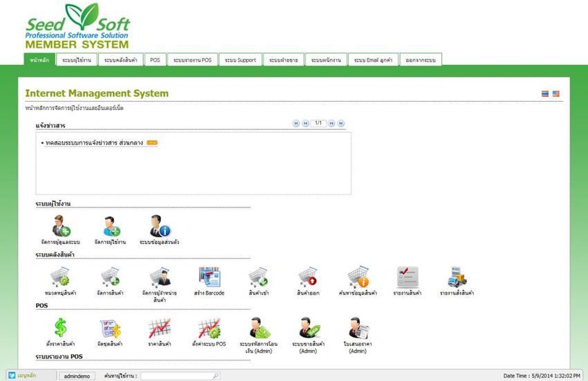The width and height of the screenshot is (588, 381).
Task: Open the ระบบคลังสินค้า tab
Action: click(x=120, y=59)
